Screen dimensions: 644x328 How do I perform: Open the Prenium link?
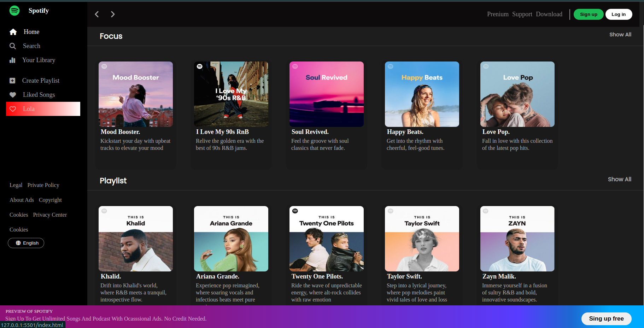(x=498, y=14)
